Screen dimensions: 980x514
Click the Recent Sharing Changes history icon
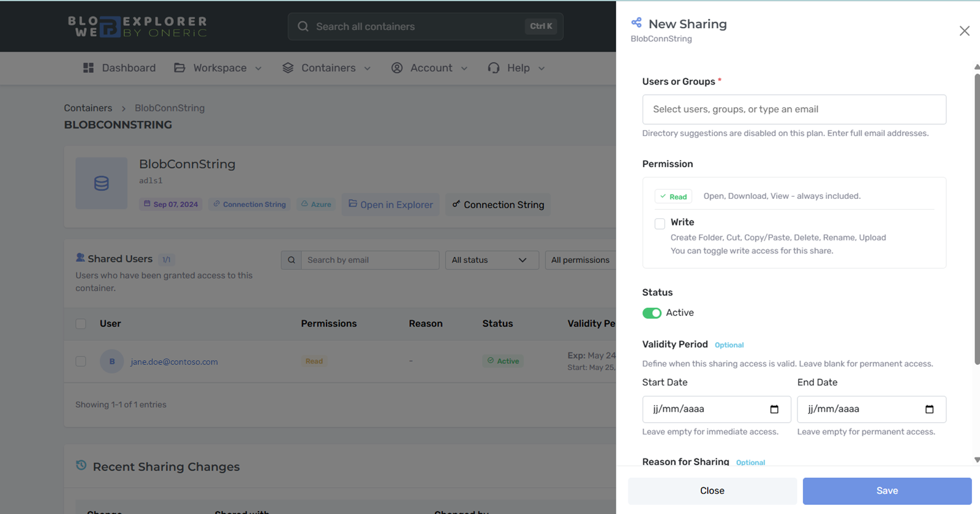pos(81,465)
